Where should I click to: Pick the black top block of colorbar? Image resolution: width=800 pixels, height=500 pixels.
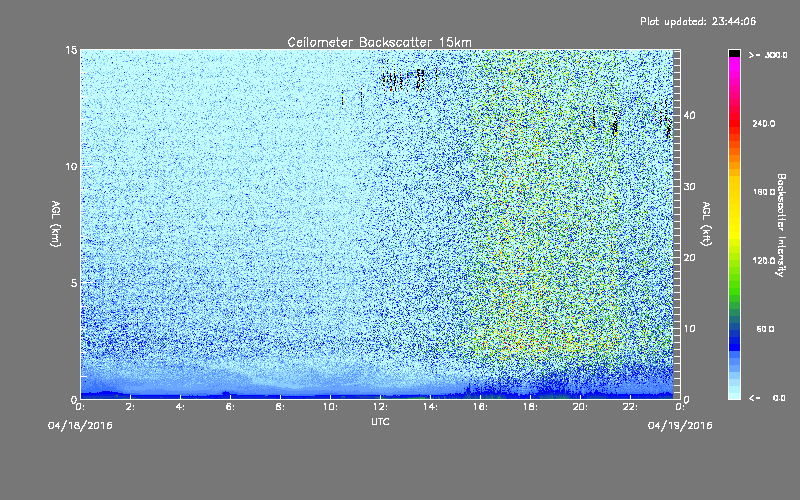point(734,53)
